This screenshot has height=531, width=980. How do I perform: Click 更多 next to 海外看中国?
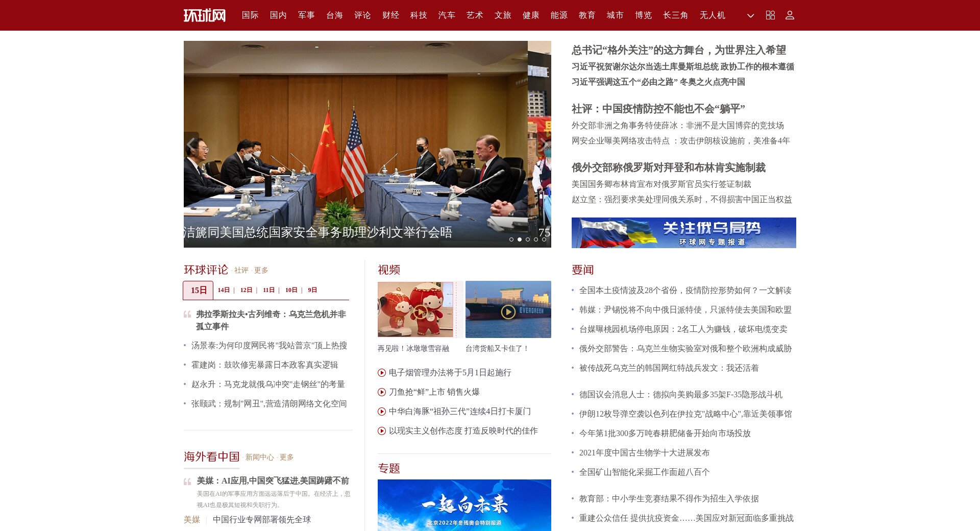(x=286, y=457)
